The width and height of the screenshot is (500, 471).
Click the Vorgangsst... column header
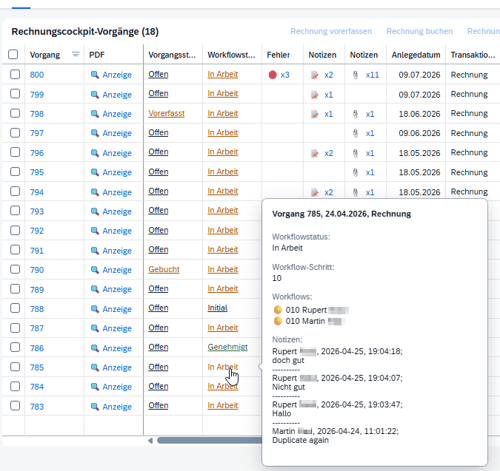click(172, 55)
